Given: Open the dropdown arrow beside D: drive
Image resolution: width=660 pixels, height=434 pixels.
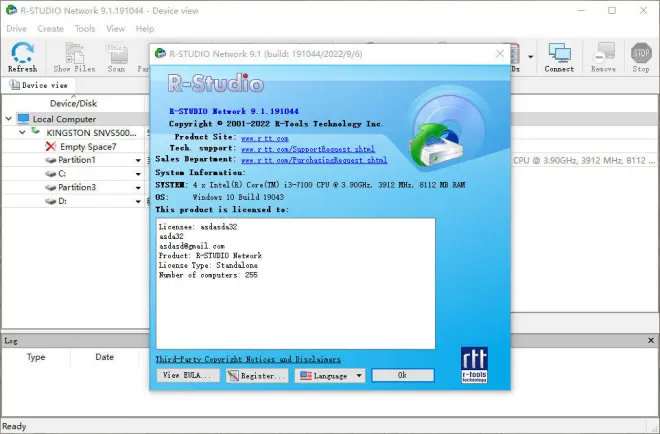Looking at the screenshot, I should (x=138, y=201).
